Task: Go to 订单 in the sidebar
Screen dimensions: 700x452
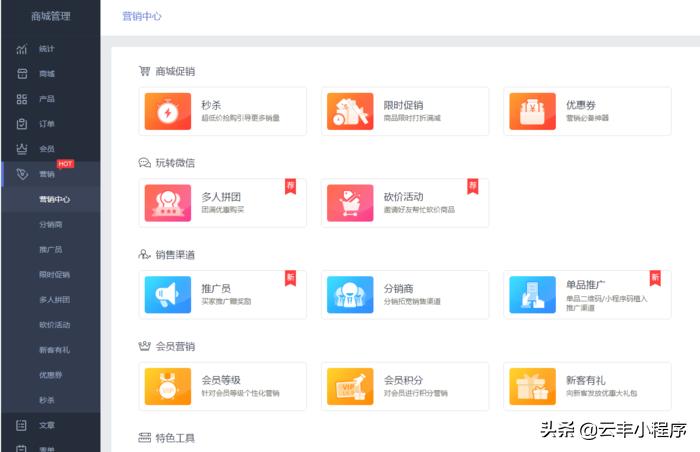Action: 46,124
